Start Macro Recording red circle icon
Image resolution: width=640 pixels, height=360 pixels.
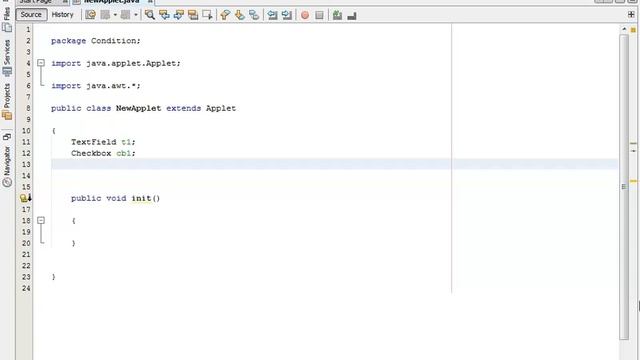pos(305,15)
